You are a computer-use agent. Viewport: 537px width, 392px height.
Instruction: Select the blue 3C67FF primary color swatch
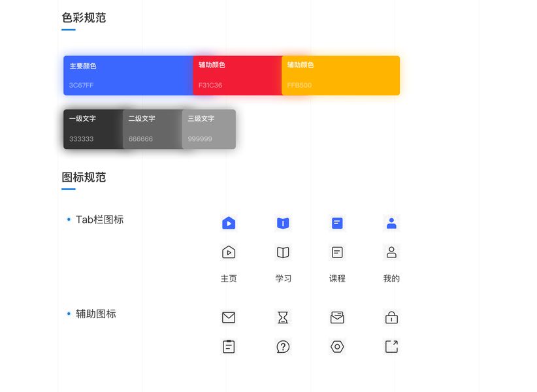tap(129, 75)
